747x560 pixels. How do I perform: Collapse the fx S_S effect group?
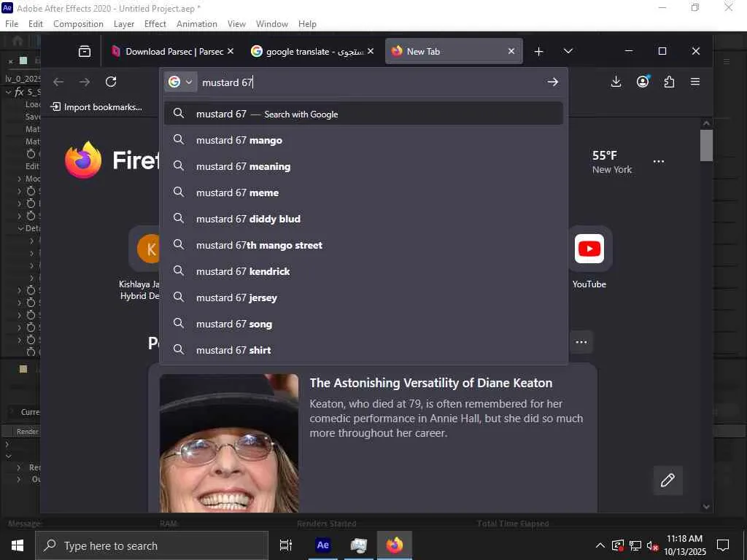tap(9, 92)
